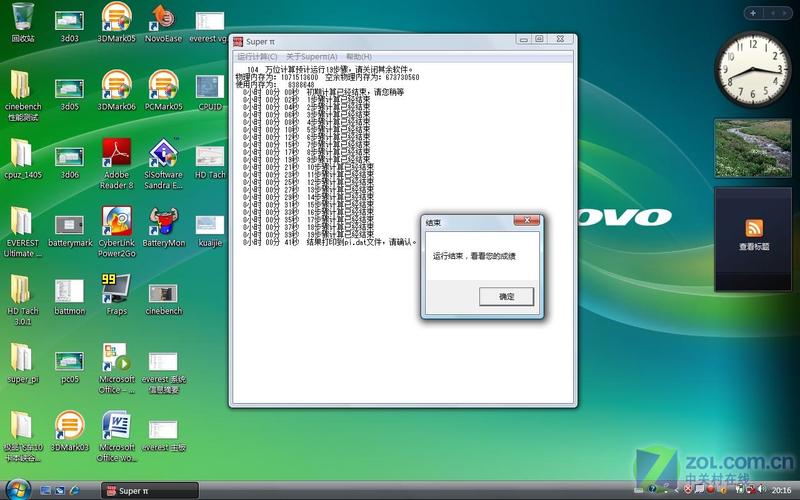The image size is (800, 500).
Task: Click the sidebar clock gadget
Action: pos(753,69)
